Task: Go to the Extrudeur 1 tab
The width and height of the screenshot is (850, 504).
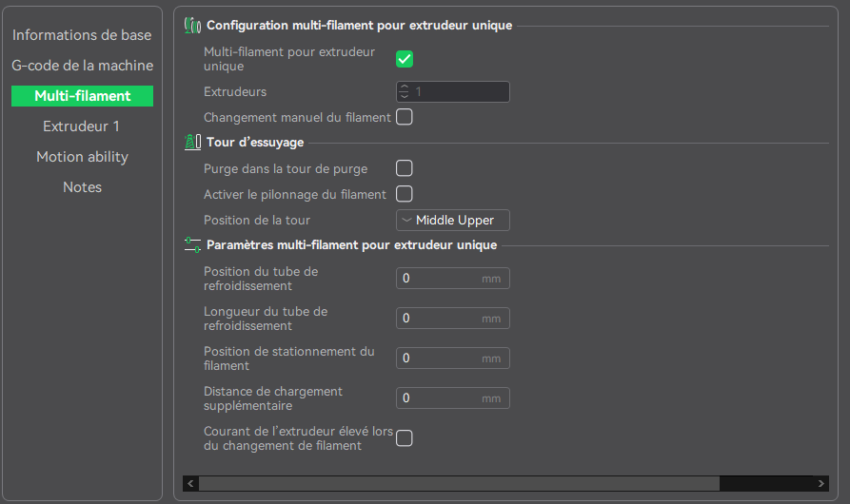Action: click(82, 126)
